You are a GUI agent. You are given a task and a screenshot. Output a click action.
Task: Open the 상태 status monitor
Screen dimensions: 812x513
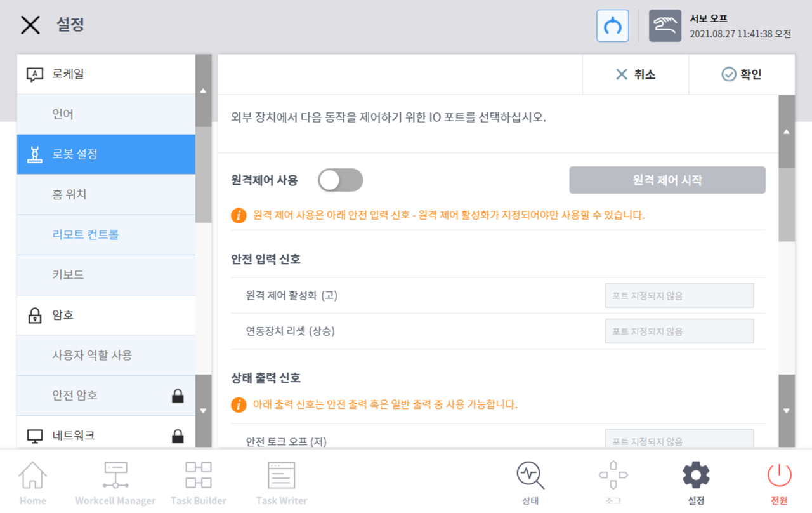(x=530, y=481)
